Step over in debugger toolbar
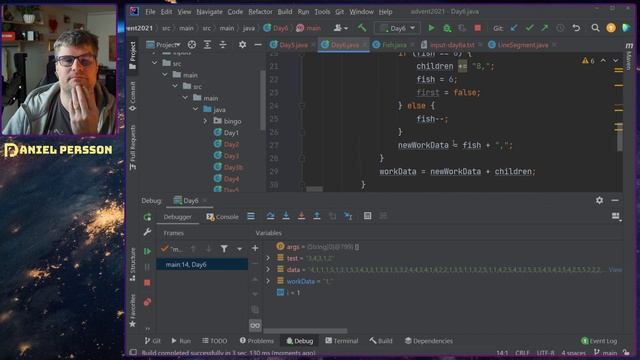This screenshot has width=640, height=360. 270,216
